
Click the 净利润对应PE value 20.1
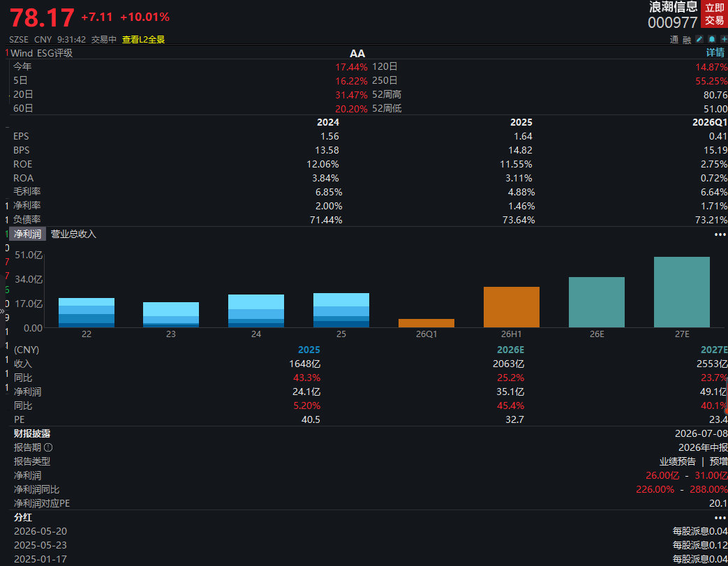(718, 503)
